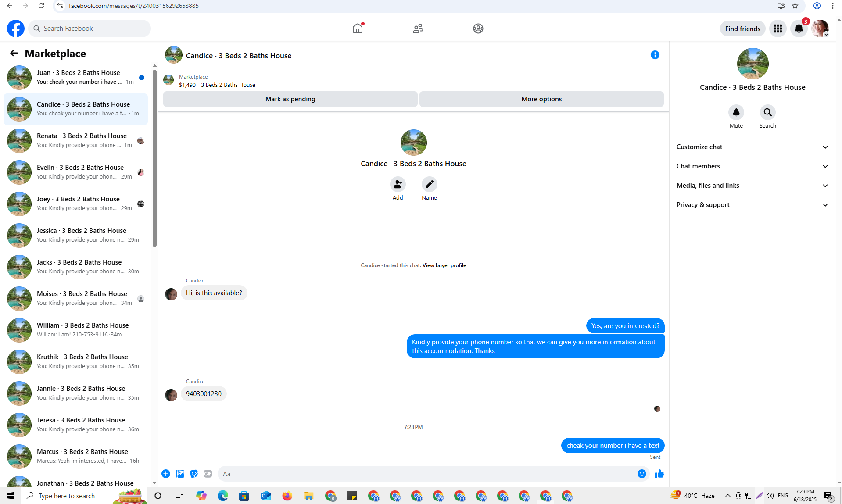Add people to the Candice chat
Image resolution: width=842 pixels, height=504 pixels.
pos(398,184)
